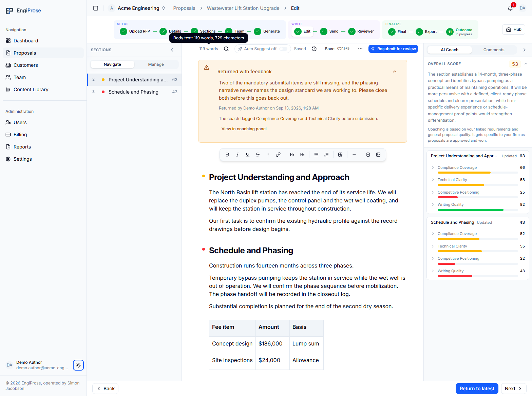
Task: Insert a numbered list
Action: 326,155
